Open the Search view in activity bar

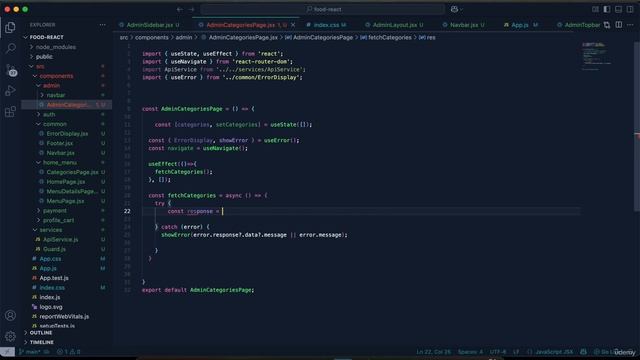tap(10, 48)
